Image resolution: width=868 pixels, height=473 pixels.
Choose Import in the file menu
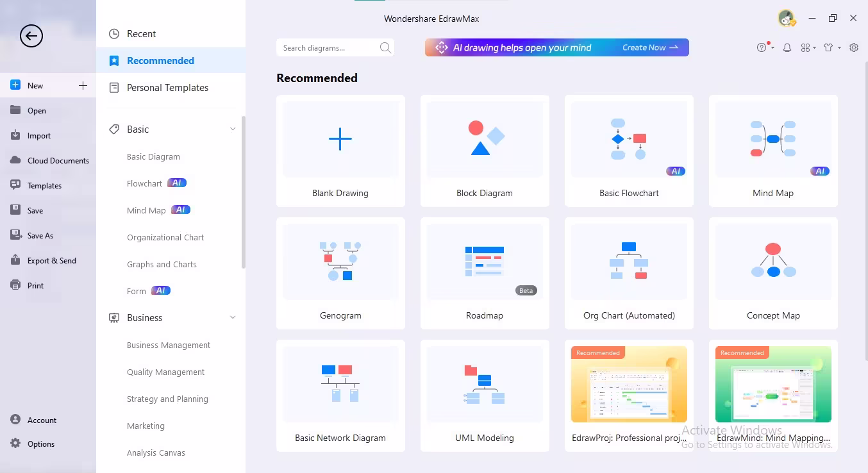coord(48,135)
